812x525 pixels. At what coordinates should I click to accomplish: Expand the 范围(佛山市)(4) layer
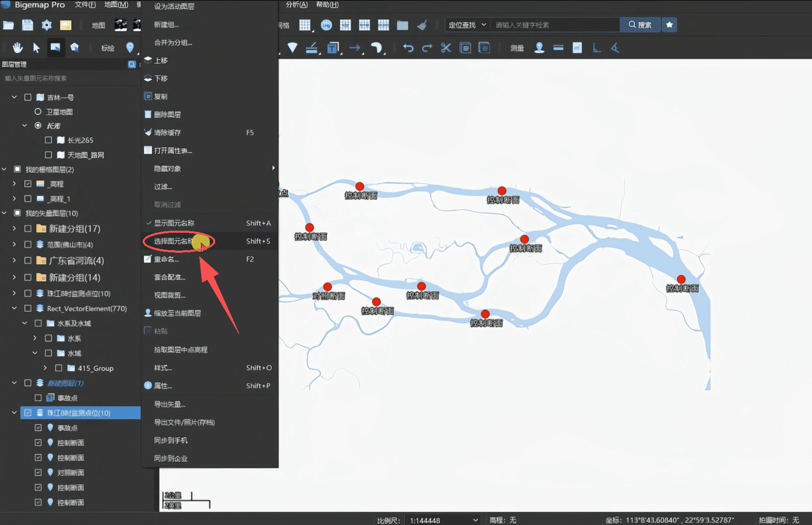click(14, 245)
